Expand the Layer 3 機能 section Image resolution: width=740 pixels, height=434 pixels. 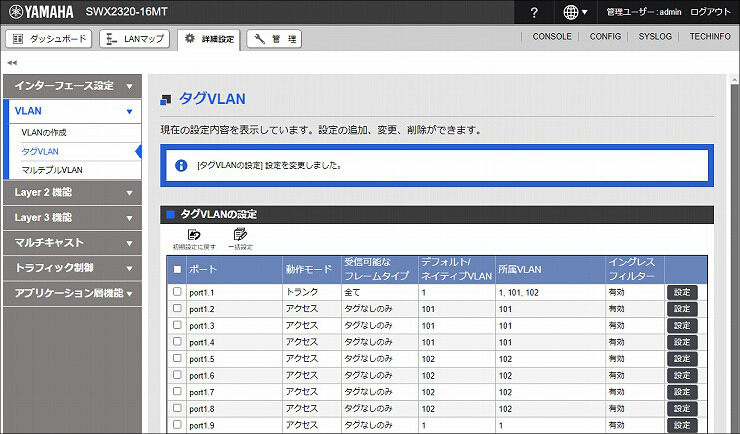(x=72, y=217)
